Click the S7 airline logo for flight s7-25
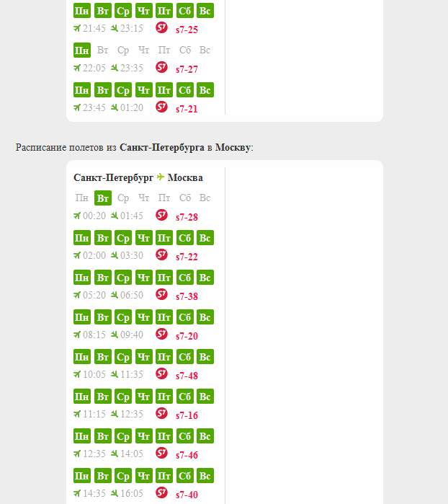This screenshot has width=448, height=504. pyautogui.click(x=161, y=27)
